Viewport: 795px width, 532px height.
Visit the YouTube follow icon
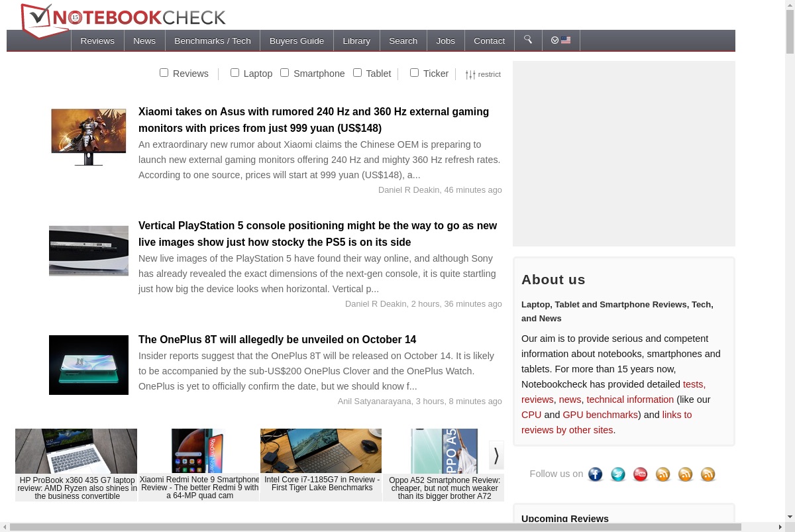click(641, 474)
